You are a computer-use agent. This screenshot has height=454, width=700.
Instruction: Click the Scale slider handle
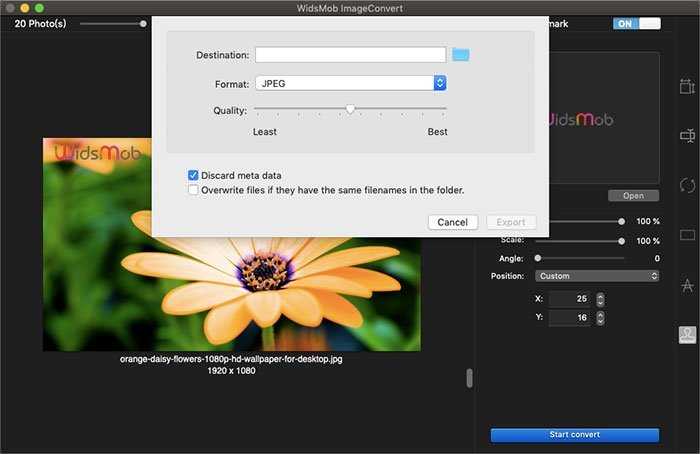pyautogui.click(x=621, y=241)
